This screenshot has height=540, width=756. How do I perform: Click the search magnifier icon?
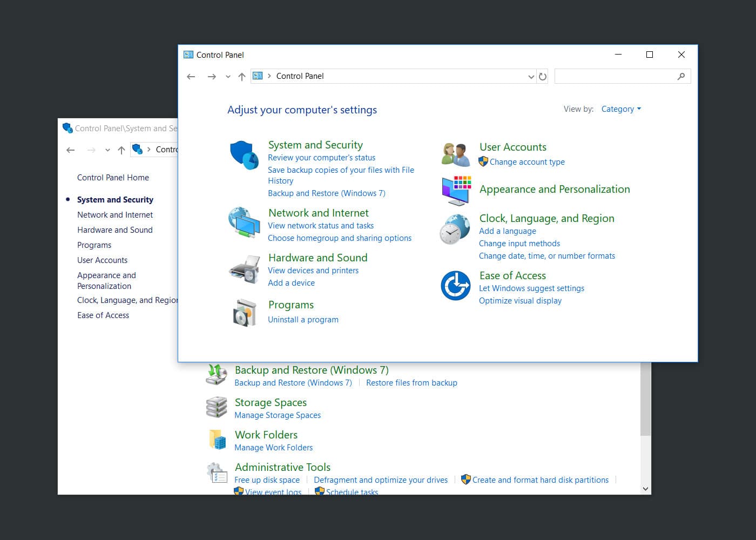coord(681,77)
